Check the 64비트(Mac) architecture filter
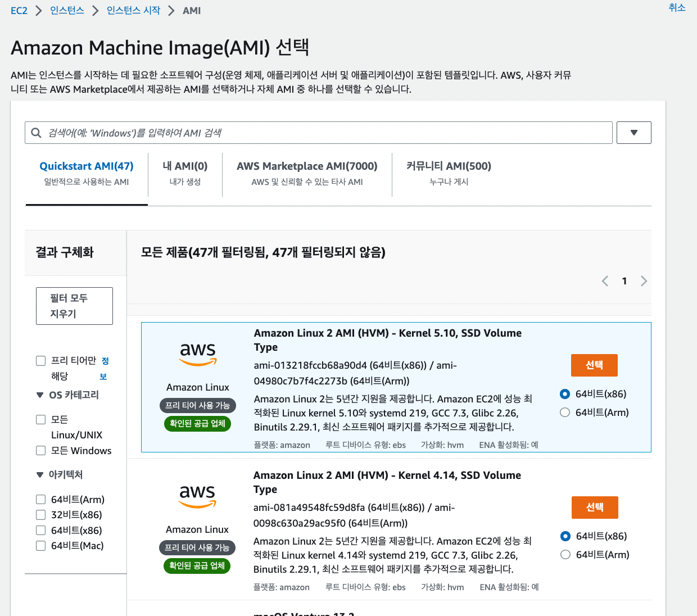 point(40,545)
